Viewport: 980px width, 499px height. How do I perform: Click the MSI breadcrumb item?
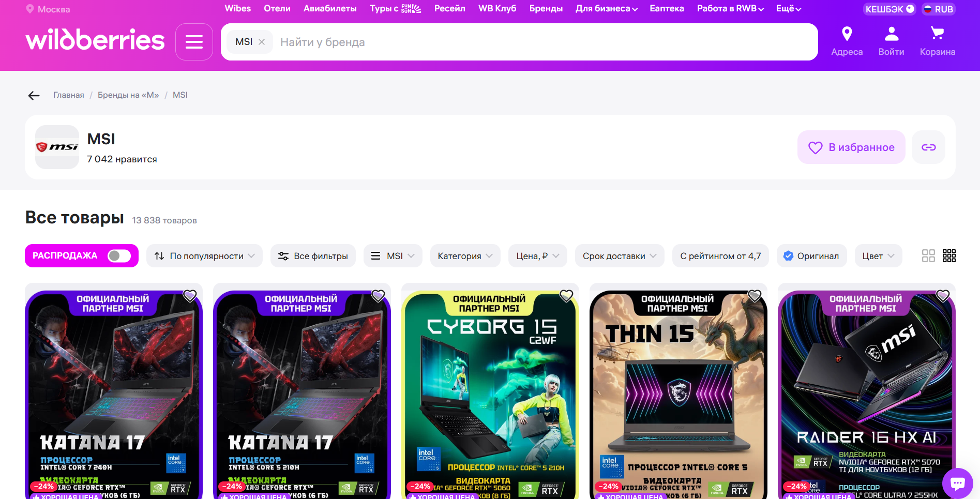[180, 95]
